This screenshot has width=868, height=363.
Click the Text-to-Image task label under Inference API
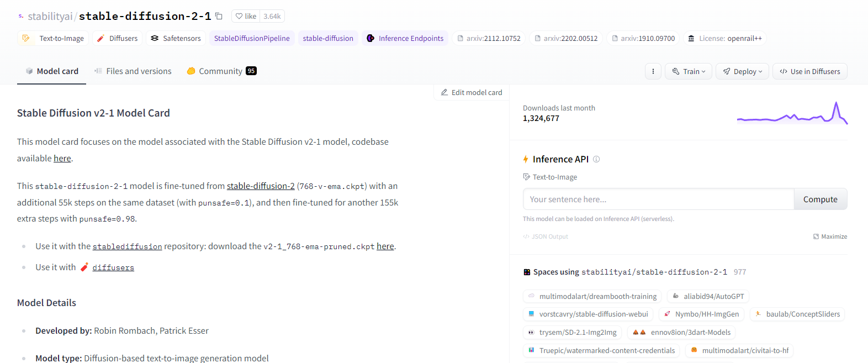550,177
